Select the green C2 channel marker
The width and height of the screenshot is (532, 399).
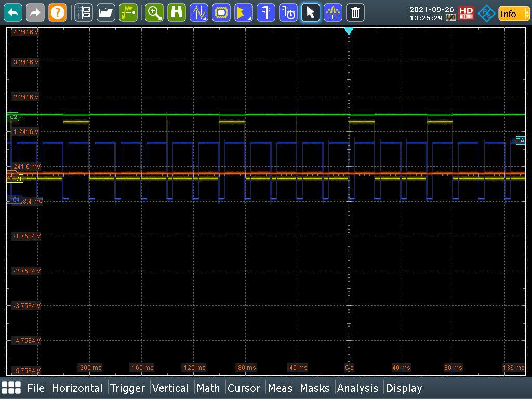(14, 117)
